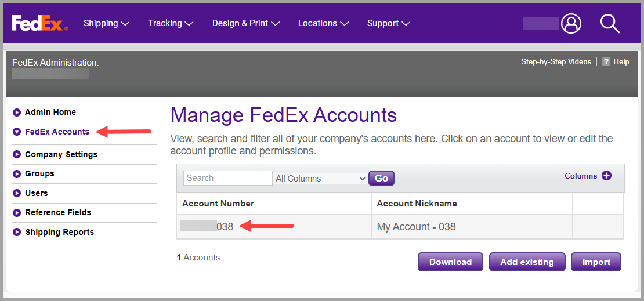Click the Reference Fields arrow bullet
The height and width of the screenshot is (301, 644).
pyautogui.click(x=17, y=213)
